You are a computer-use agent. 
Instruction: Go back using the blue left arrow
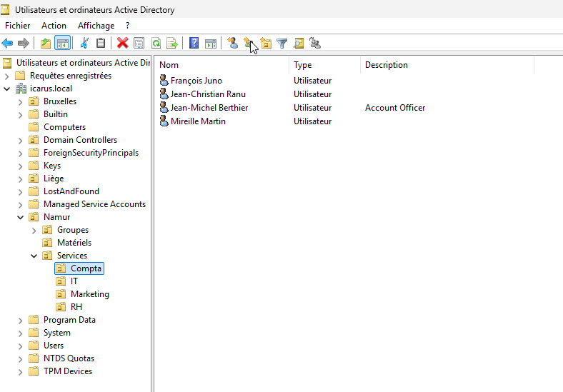click(x=7, y=44)
